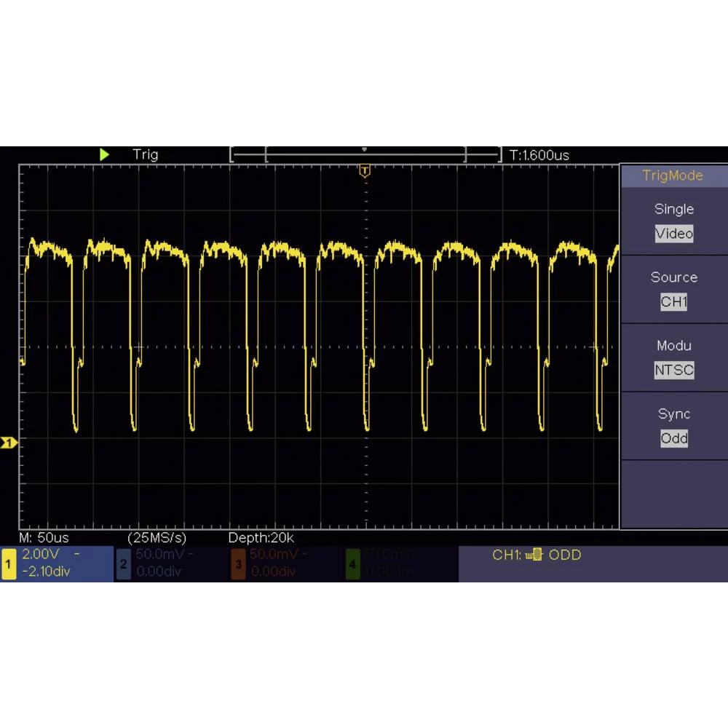728x728 pixels.
Task: Select the yellow channel 1 number badge
Action: [x=9, y=564]
